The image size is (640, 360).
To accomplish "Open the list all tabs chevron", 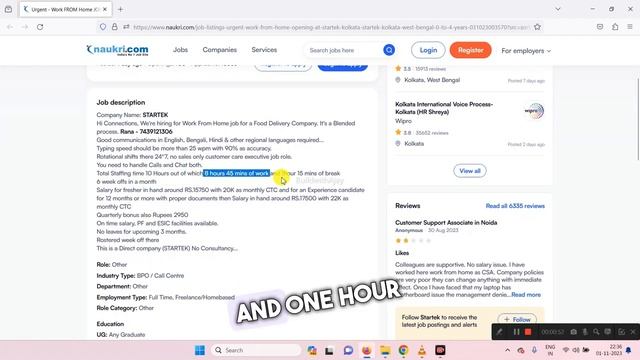I will coord(558,9).
